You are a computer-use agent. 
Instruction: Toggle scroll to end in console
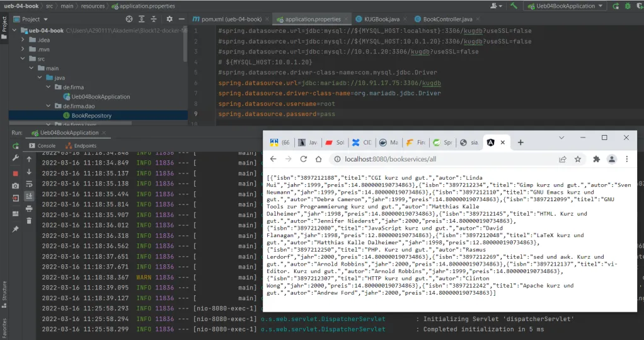click(x=29, y=197)
